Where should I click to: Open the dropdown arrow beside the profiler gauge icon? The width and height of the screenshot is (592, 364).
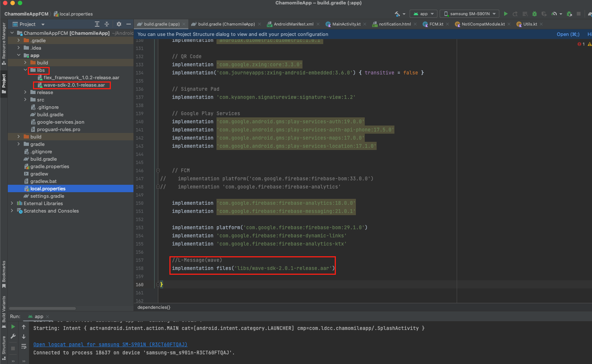click(x=561, y=14)
